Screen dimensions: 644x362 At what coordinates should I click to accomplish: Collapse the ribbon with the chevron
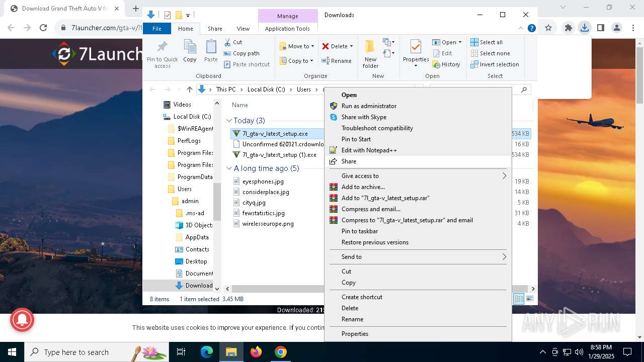pos(521,29)
